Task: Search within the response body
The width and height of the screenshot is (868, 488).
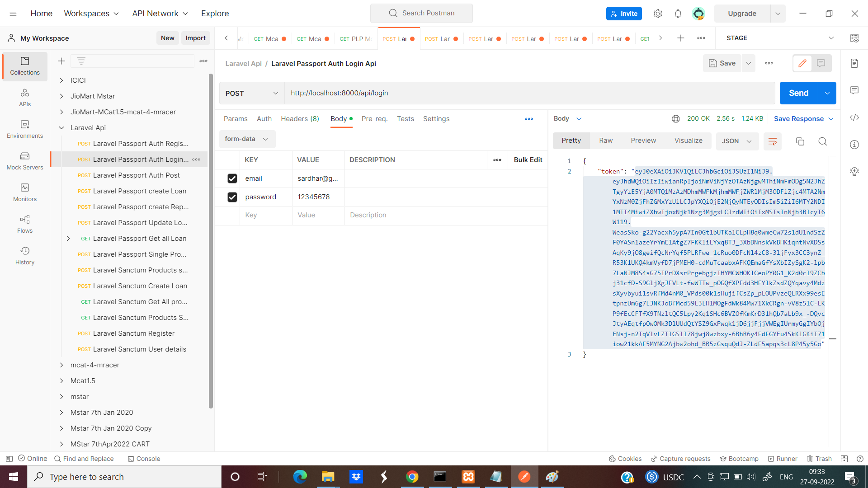Action: tap(822, 141)
